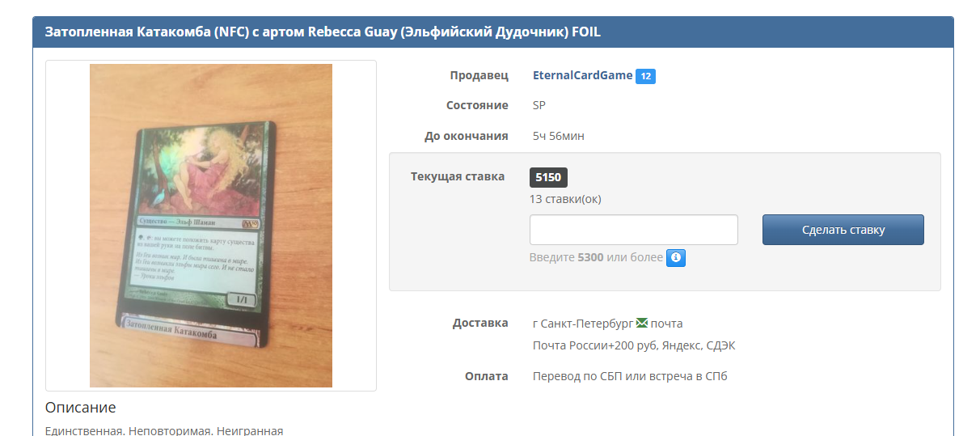Click the auction title Затопленная Катакомба header
This screenshot has width=980, height=436.
(x=323, y=32)
